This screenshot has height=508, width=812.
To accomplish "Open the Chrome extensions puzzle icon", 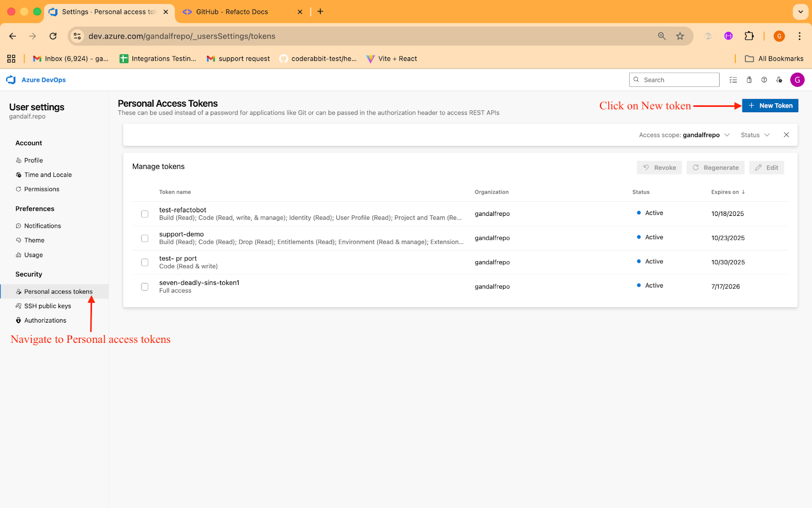I will pyautogui.click(x=749, y=36).
